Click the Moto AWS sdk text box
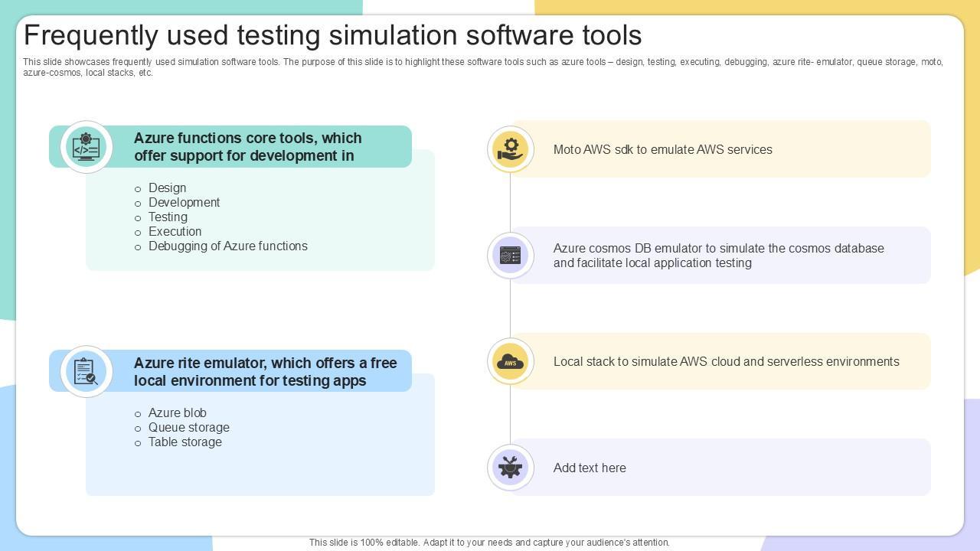The image size is (980, 551). (x=662, y=150)
